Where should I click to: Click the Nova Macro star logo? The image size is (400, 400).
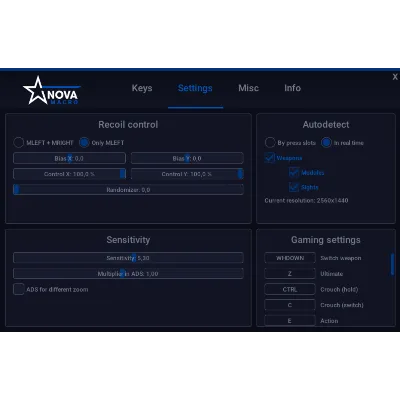[51, 91]
